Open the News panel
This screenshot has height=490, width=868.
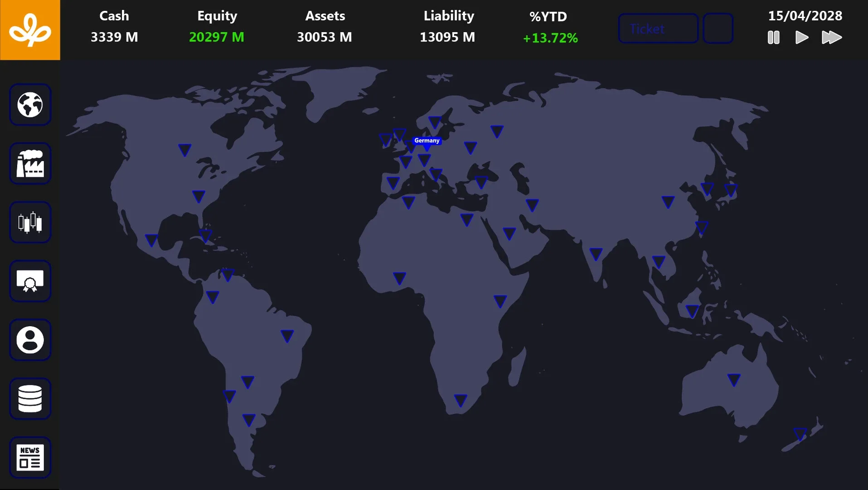pyautogui.click(x=30, y=457)
